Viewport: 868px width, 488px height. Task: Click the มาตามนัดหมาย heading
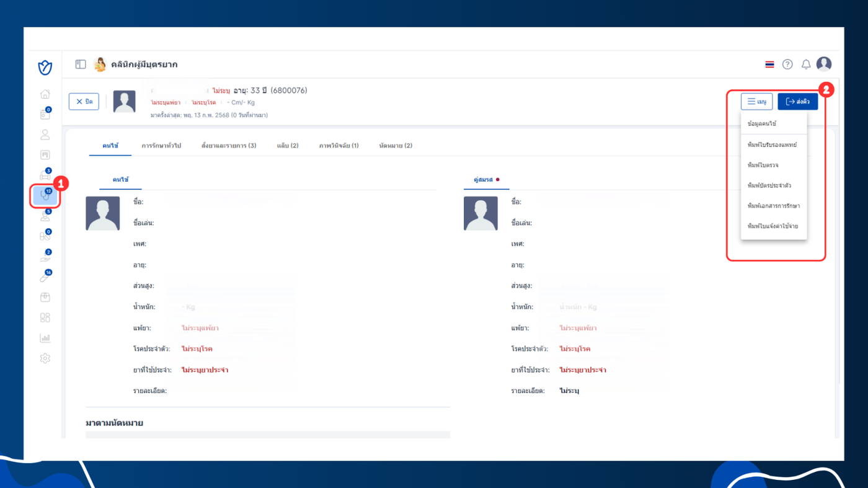pos(114,423)
